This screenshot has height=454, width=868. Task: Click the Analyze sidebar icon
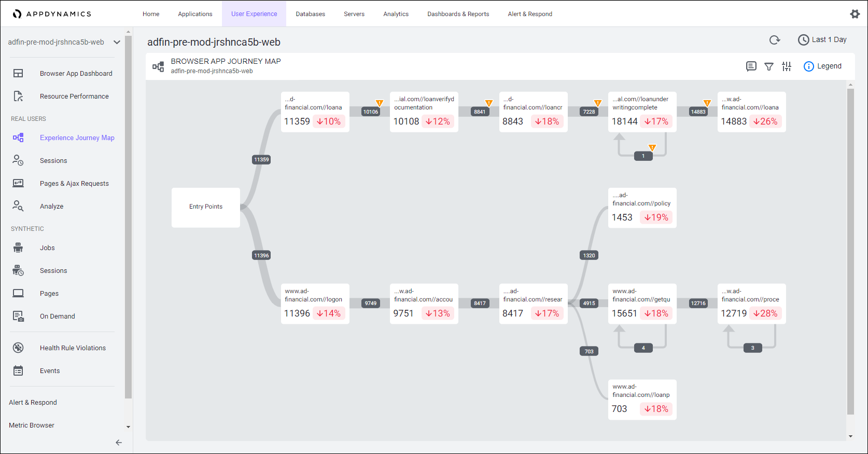pos(18,206)
